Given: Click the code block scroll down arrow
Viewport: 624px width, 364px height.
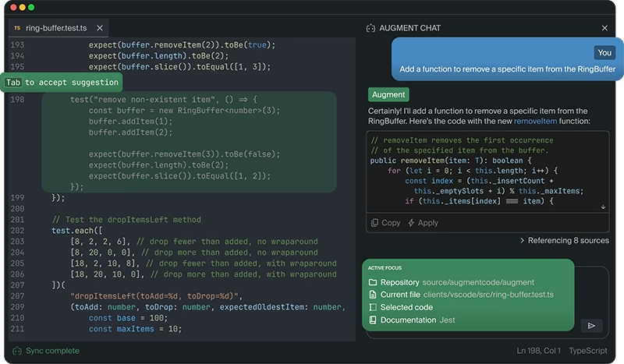Looking at the screenshot, I should [603, 207].
